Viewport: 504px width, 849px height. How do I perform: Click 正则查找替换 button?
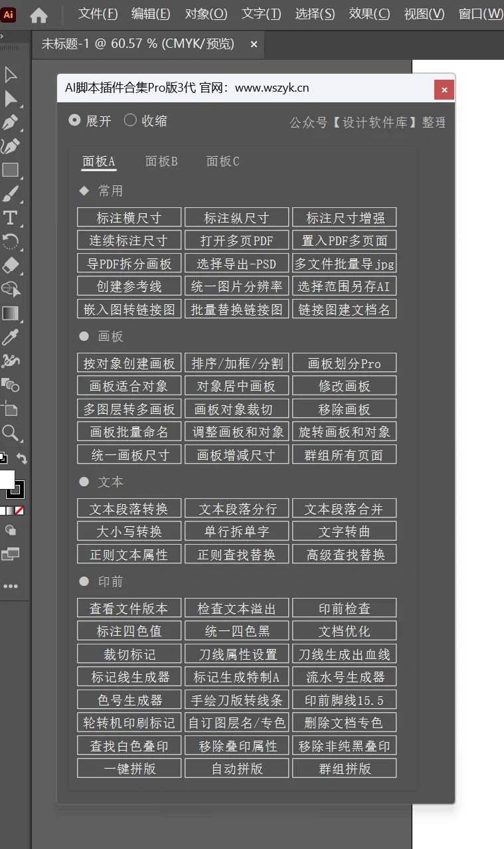pos(237,554)
